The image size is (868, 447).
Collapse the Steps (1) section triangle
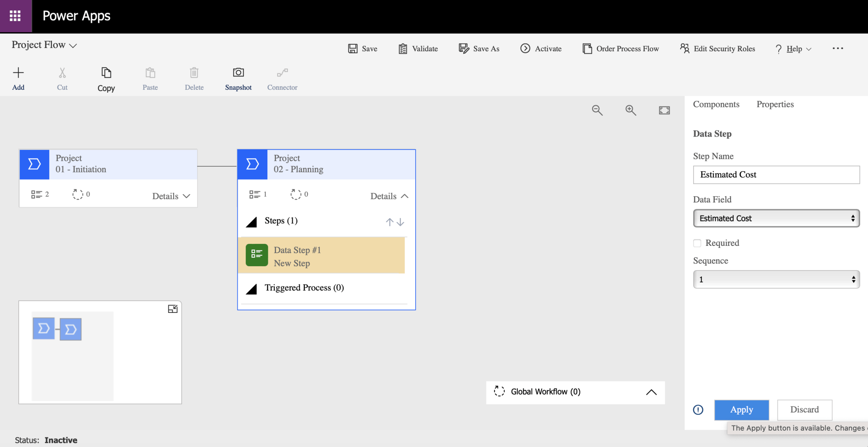coord(252,222)
